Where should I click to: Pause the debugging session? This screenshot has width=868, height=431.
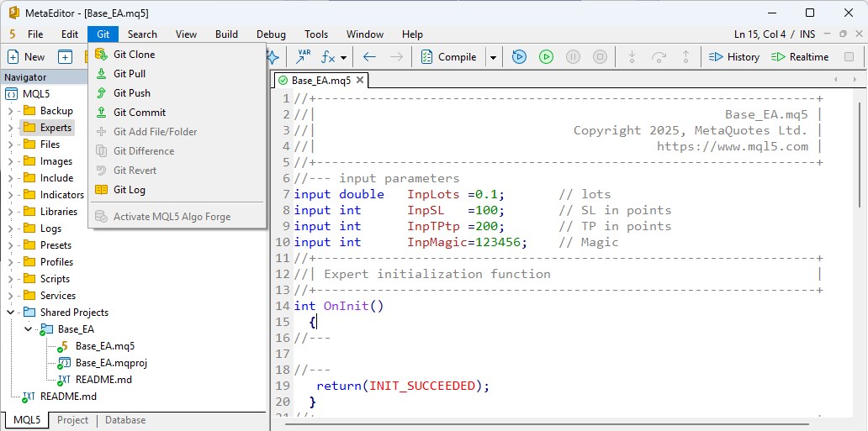pos(573,57)
